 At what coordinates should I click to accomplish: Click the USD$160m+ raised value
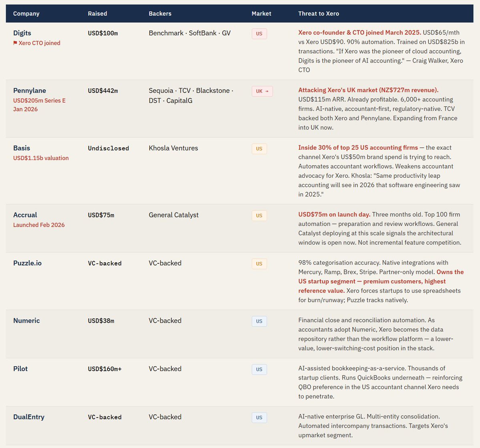(105, 369)
